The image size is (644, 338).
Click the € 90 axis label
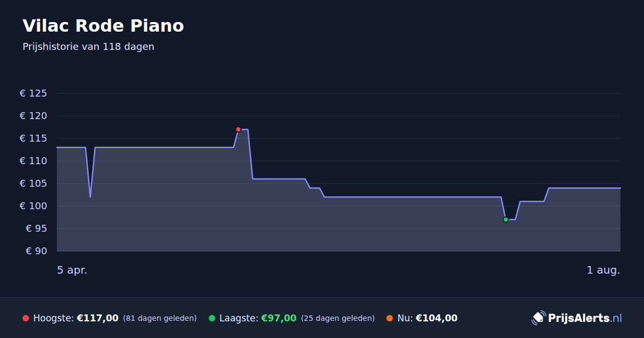(x=37, y=251)
